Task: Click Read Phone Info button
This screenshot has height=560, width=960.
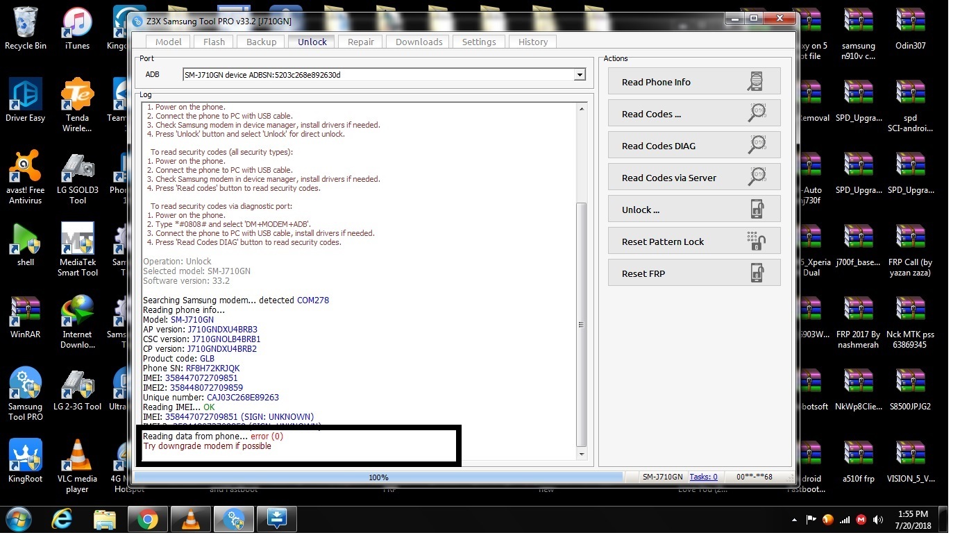Action: click(x=694, y=82)
